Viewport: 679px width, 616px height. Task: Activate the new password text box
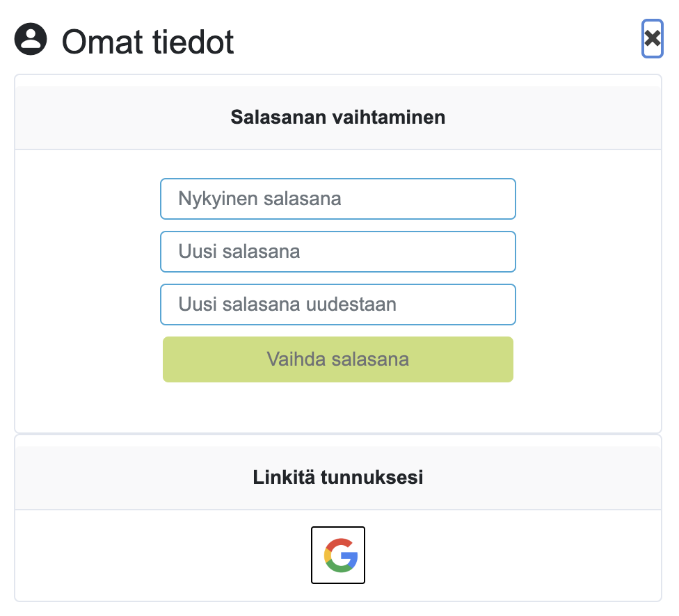[x=338, y=252]
